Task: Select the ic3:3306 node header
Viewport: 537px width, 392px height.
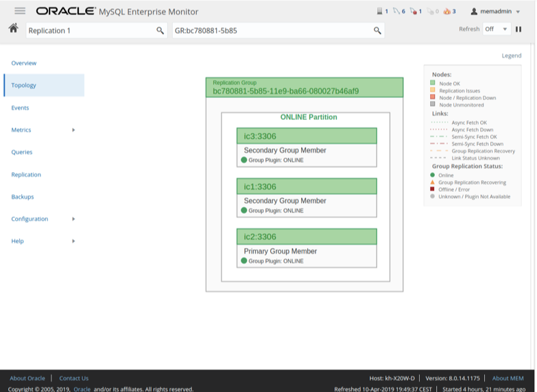Action: 307,136
